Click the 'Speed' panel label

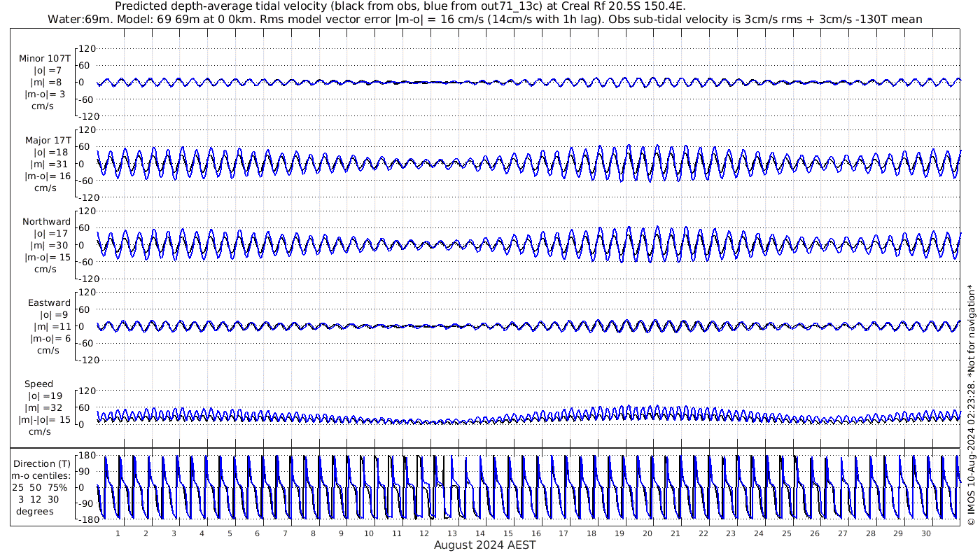(x=38, y=384)
